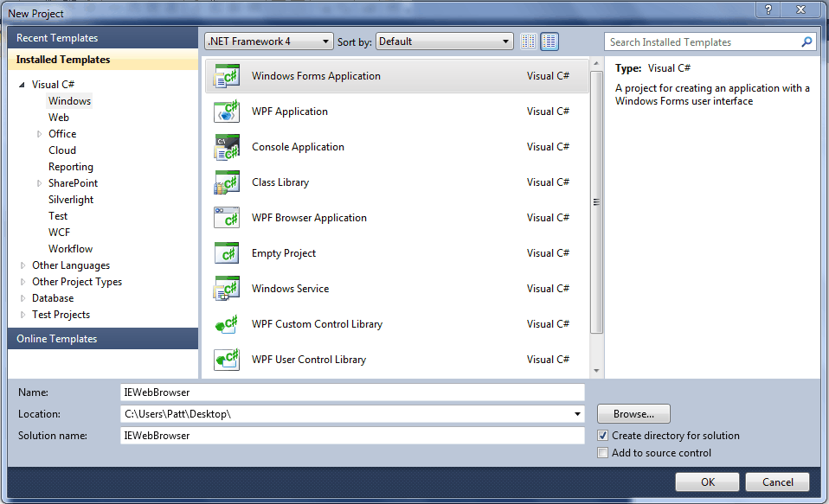Enable Add to source control checkbox

coord(602,453)
